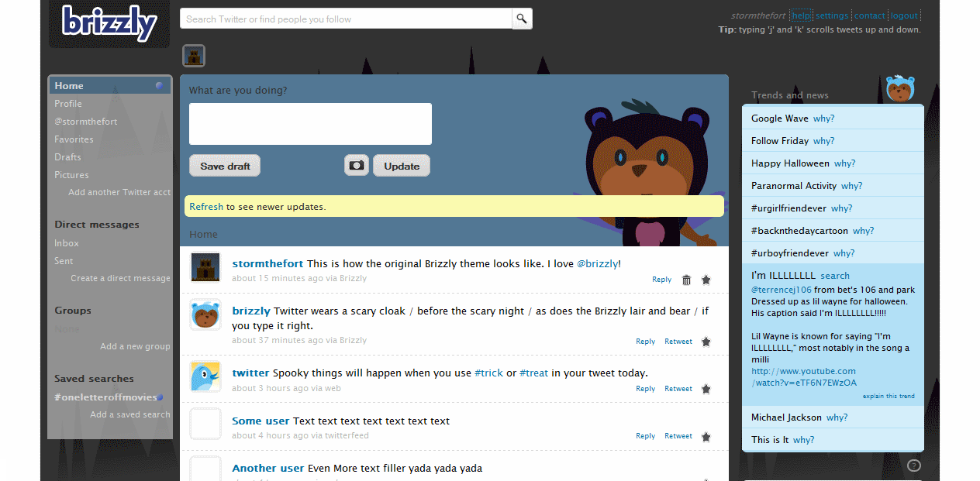Expand why? for #urboyfriendever
This screenshot has height=481, width=980.
click(844, 253)
